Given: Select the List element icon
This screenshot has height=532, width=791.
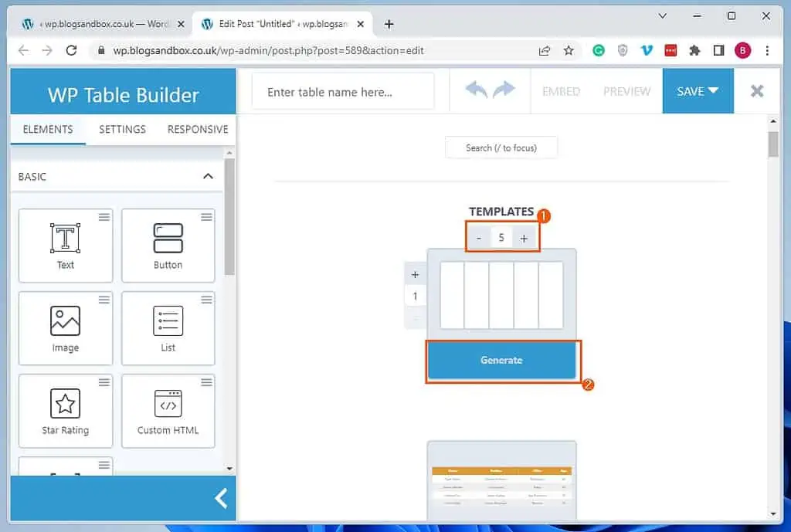Looking at the screenshot, I should coord(168,320).
